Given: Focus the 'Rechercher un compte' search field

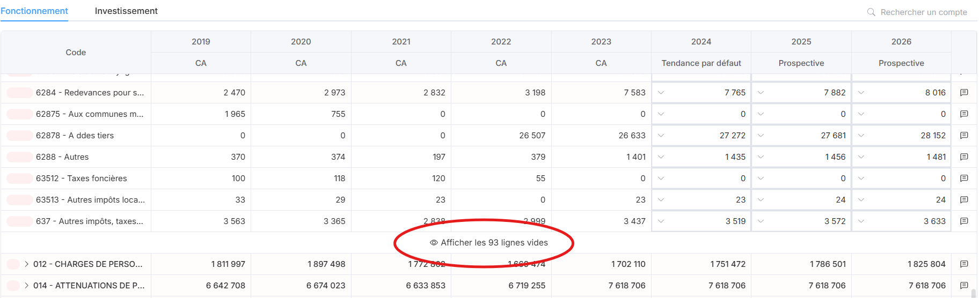Looking at the screenshot, I should 923,12.
